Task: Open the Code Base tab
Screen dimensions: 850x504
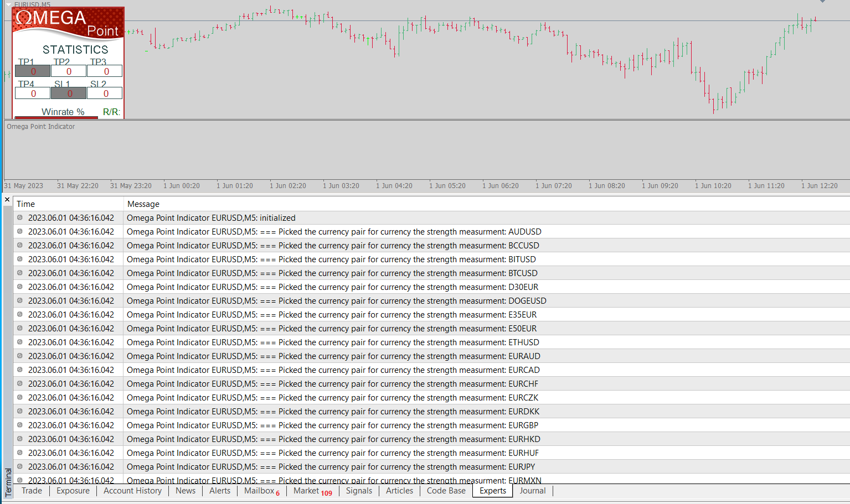Action: click(446, 491)
